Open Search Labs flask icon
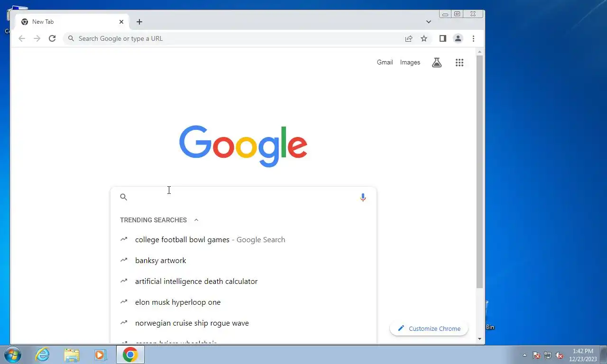607x364 pixels. pyautogui.click(x=437, y=63)
